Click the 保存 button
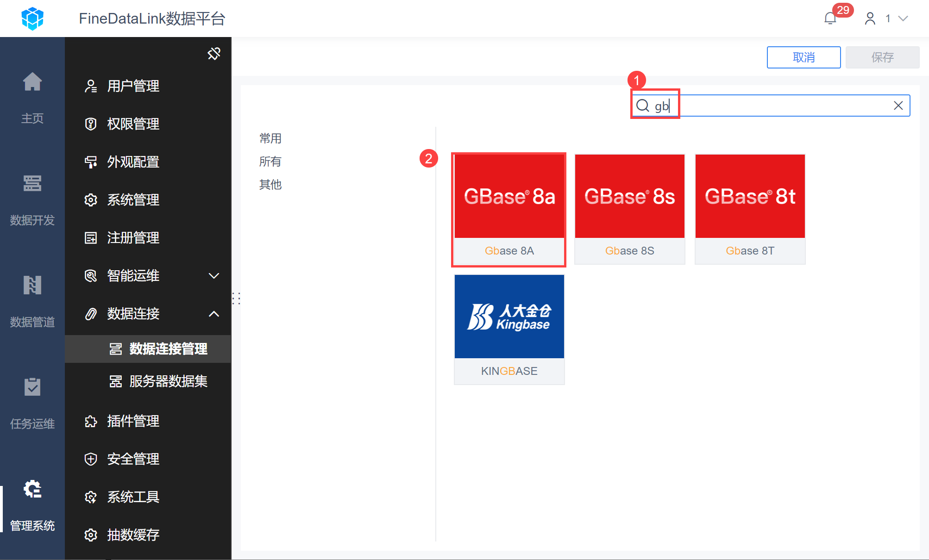Screen dimensions: 929x560 pyautogui.click(x=882, y=57)
